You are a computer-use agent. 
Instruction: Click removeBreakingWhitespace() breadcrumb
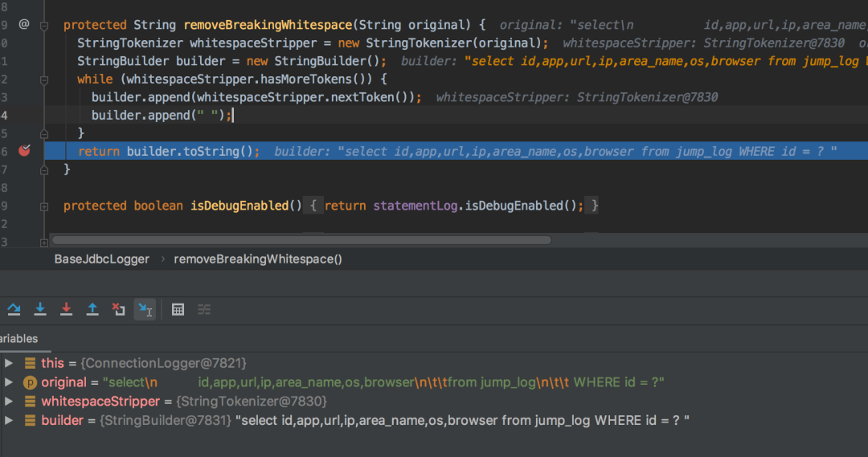click(x=258, y=259)
